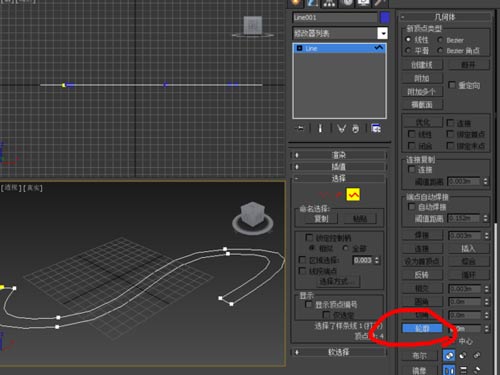Open configure modifier sets icon
The width and height of the screenshot is (500, 375).
[x=376, y=128]
